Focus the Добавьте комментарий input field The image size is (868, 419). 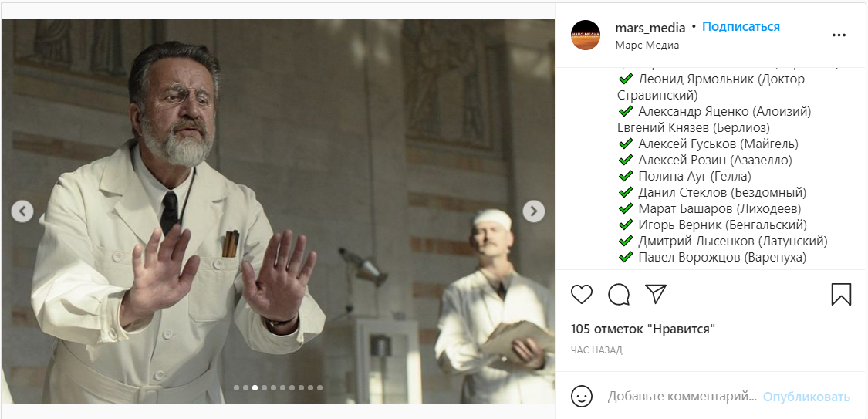tap(682, 397)
